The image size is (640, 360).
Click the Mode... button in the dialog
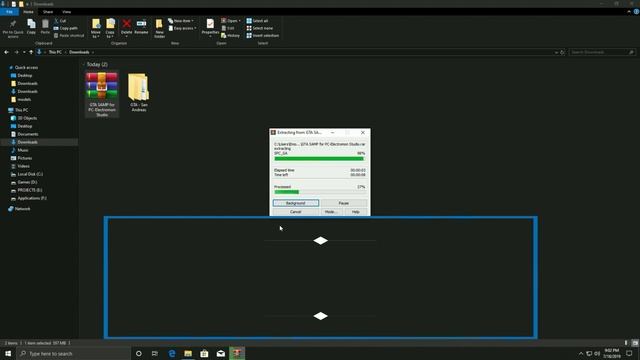pos(331,212)
